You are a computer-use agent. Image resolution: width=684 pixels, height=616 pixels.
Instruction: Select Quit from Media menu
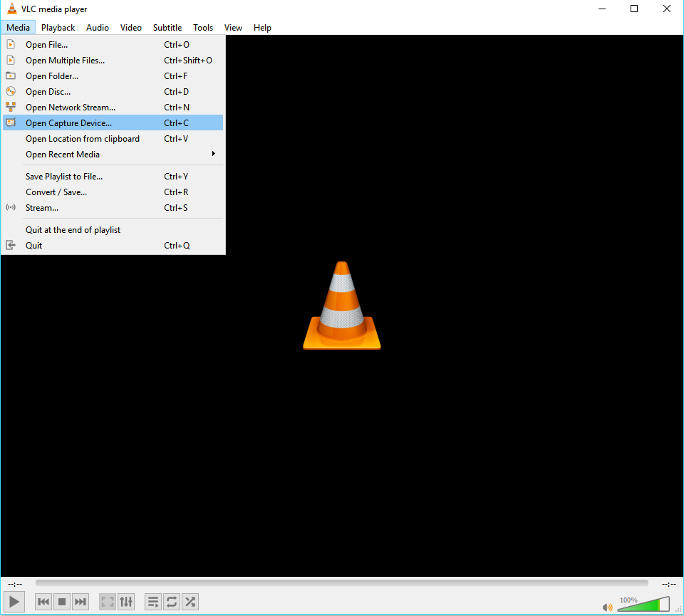[x=34, y=246]
